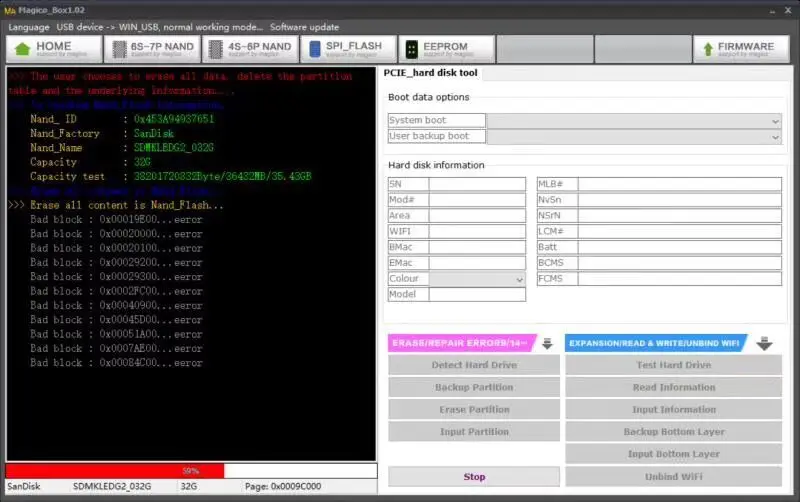Click the Unbind WiFi button

673,476
